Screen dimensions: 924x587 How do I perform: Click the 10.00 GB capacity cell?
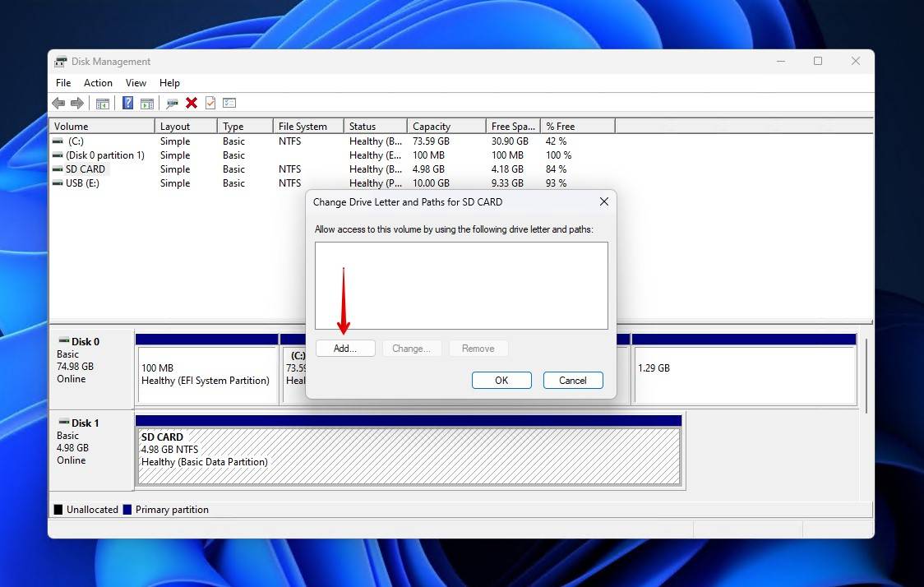tap(431, 183)
